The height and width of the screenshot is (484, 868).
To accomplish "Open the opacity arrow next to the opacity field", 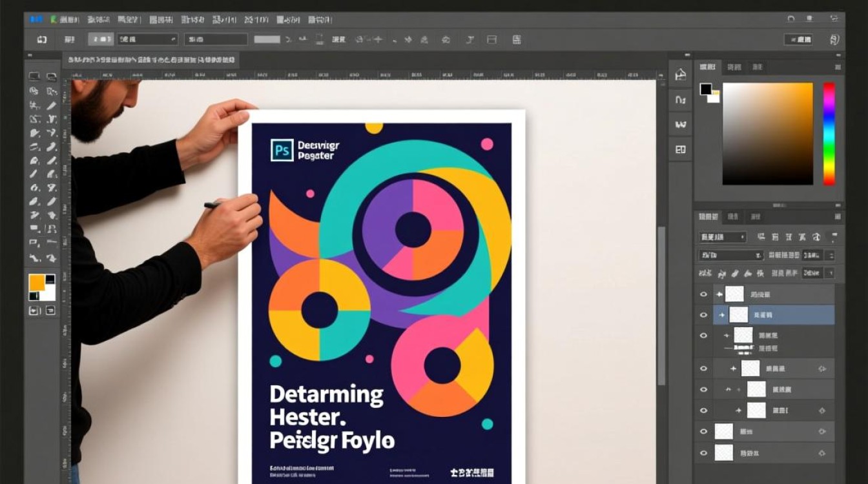I will (831, 255).
